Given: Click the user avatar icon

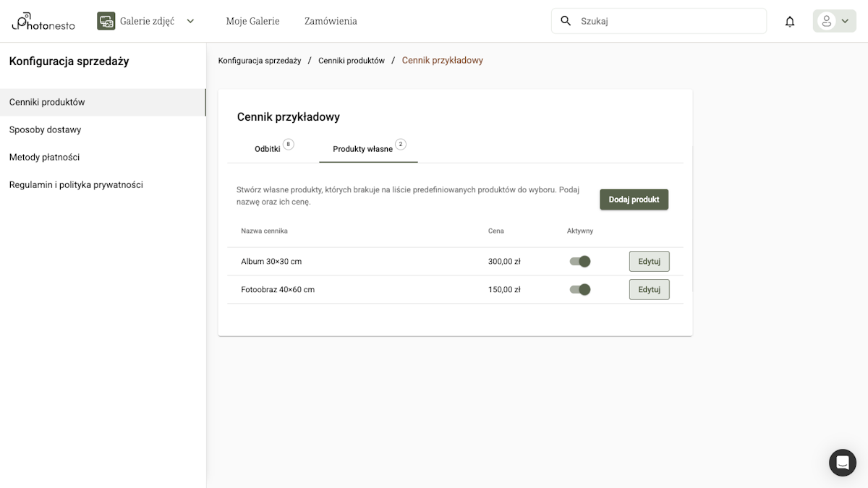Looking at the screenshot, I should (826, 21).
